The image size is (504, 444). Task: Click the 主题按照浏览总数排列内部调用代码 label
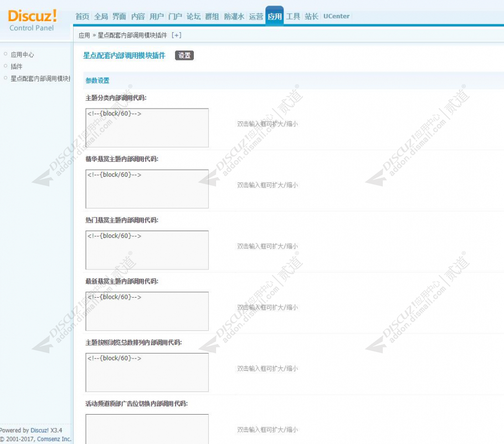pos(133,343)
